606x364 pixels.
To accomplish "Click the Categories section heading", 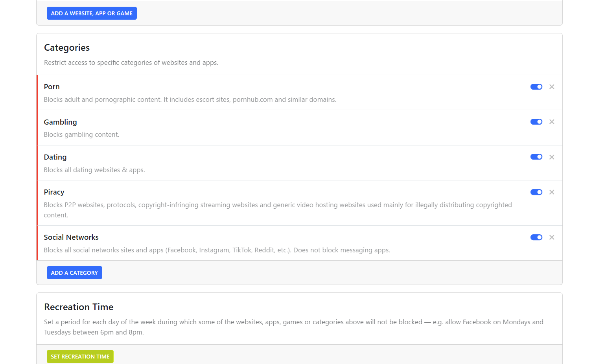I will point(67,48).
